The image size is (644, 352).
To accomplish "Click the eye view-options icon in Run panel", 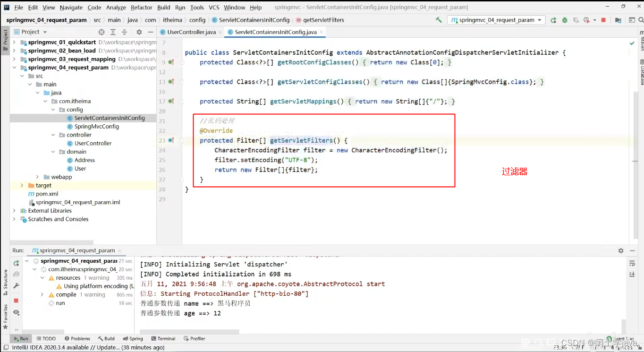I will [x=16, y=312].
